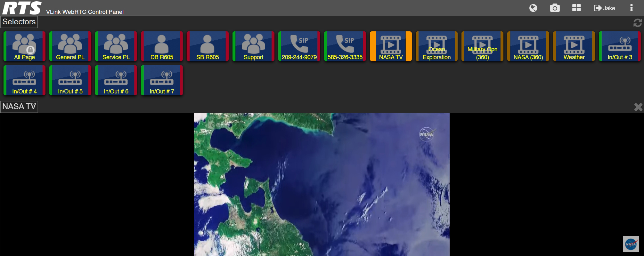Open the Selectors panel header

click(19, 22)
